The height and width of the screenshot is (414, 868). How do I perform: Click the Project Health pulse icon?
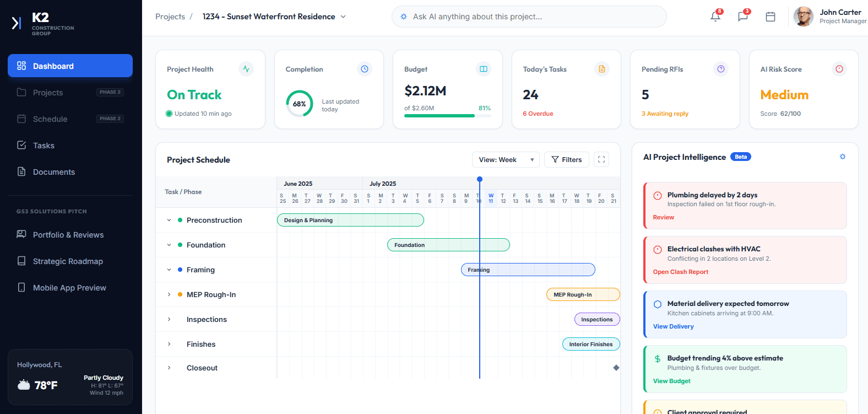(x=246, y=69)
